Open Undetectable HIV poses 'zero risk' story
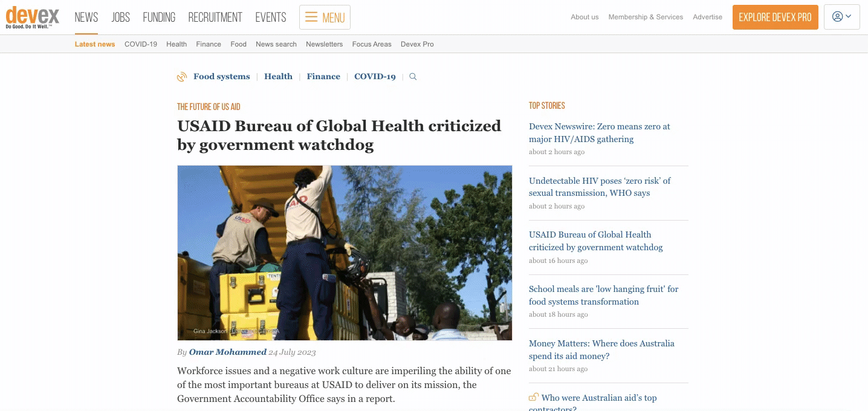The width and height of the screenshot is (868, 411). (x=600, y=187)
